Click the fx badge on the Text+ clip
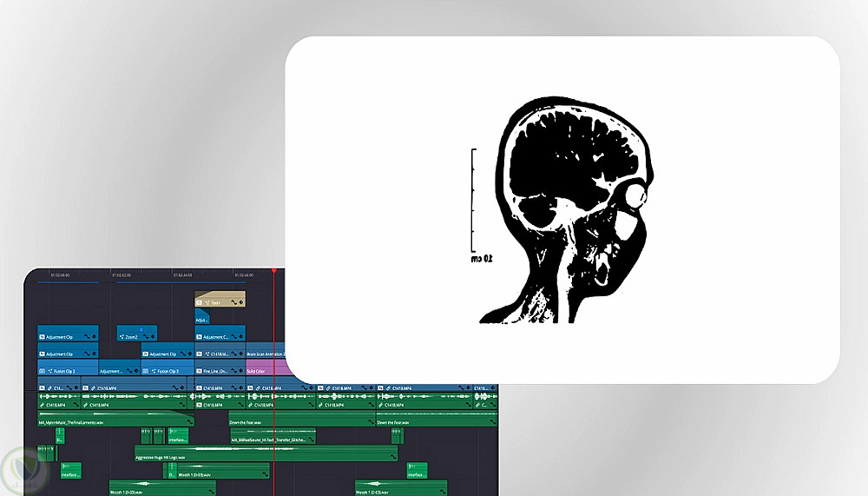The image size is (868, 496). coord(200,302)
